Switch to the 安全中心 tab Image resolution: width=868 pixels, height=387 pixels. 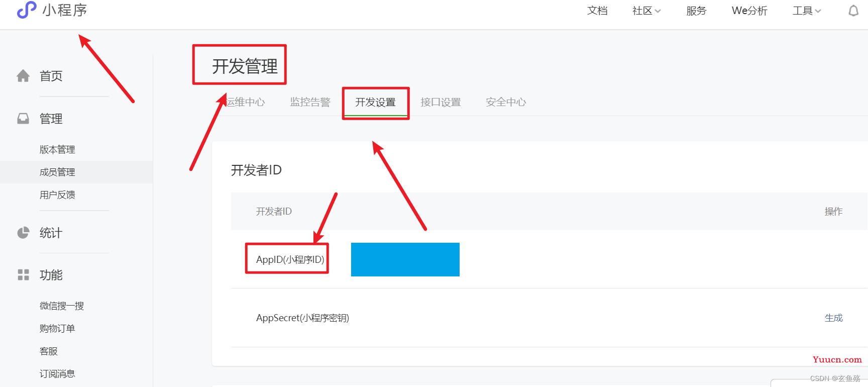tap(506, 102)
